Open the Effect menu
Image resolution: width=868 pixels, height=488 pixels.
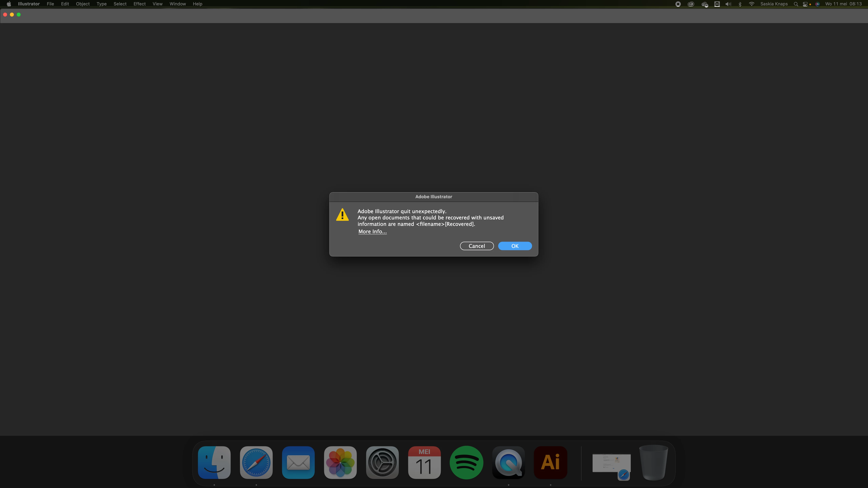pyautogui.click(x=139, y=4)
